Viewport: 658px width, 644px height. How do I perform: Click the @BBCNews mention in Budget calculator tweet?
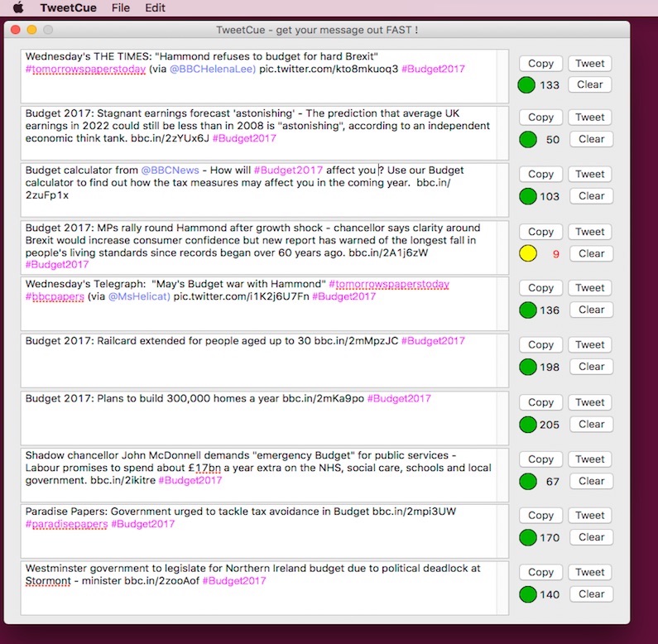coord(170,170)
